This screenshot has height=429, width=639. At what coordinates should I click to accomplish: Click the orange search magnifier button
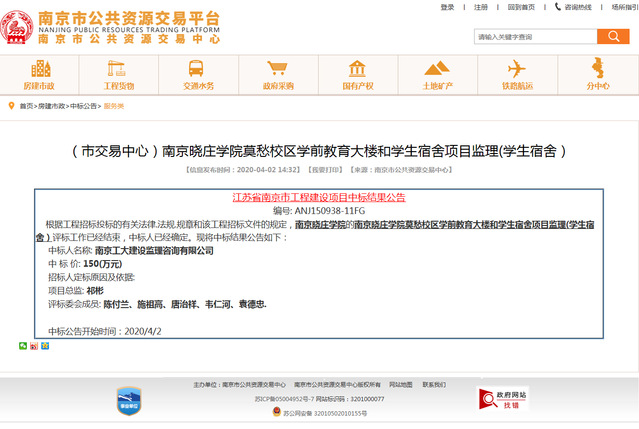click(x=613, y=37)
